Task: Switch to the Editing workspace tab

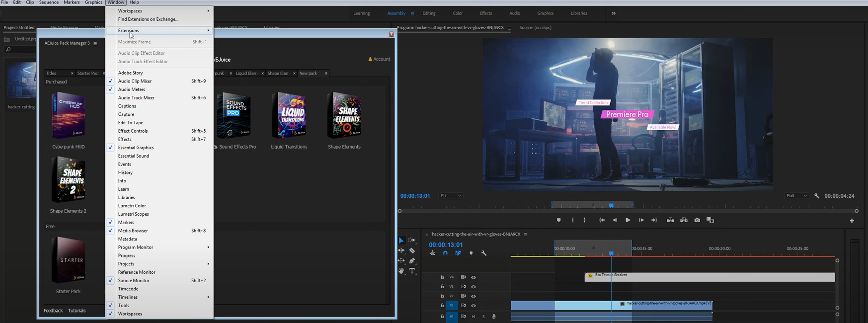Action: (429, 13)
